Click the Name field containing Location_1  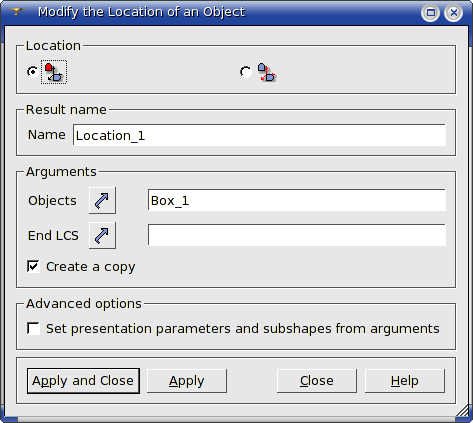coord(259,135)
